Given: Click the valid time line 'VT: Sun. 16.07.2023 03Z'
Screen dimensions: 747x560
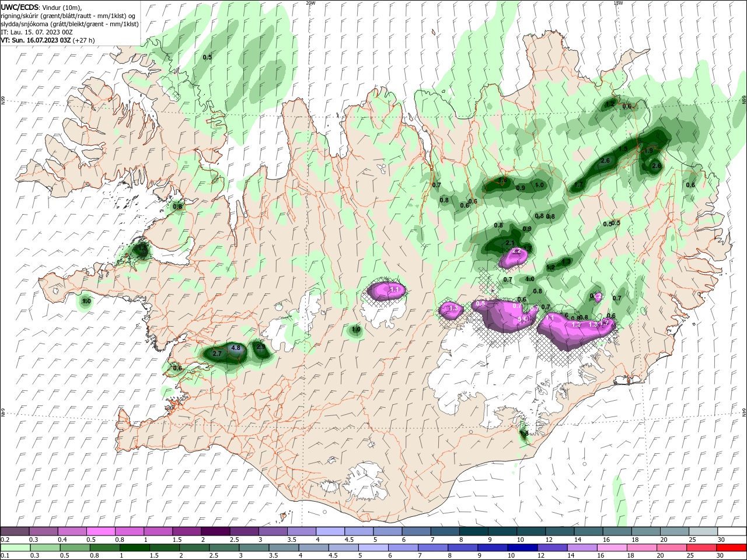Looking at the screenshot, I should [36, 40].
